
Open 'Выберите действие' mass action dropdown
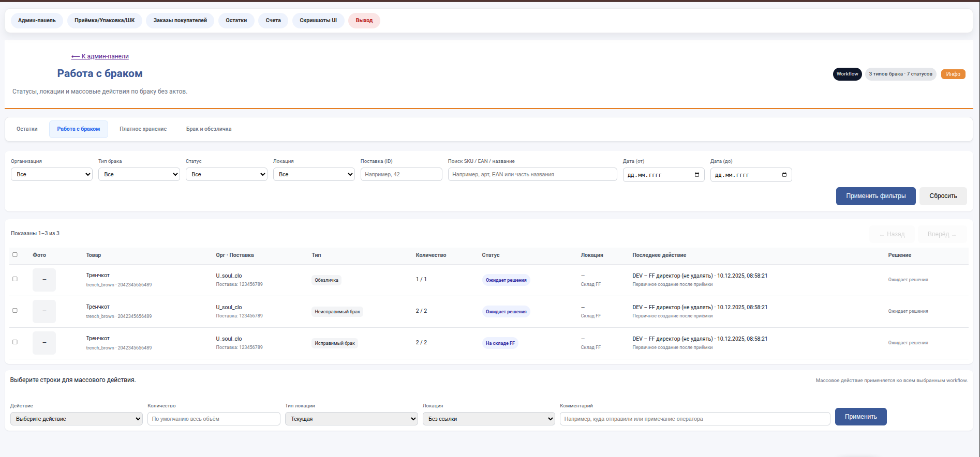coord(76,419)
